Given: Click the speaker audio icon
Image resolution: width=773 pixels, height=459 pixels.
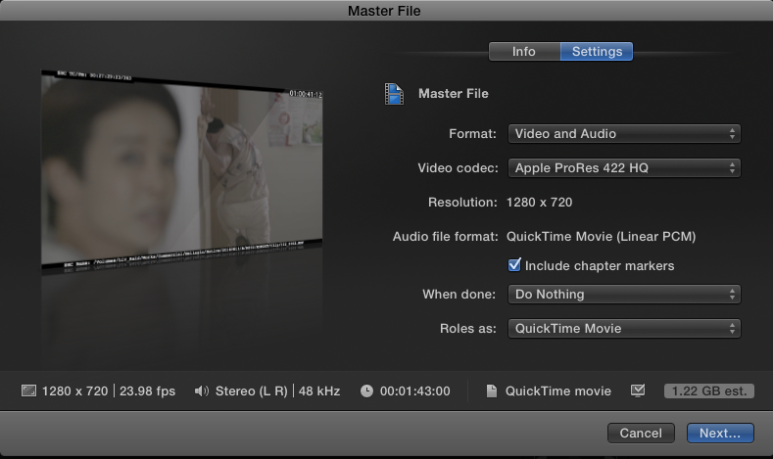Looking at the screenshot, I should (201, 391).
